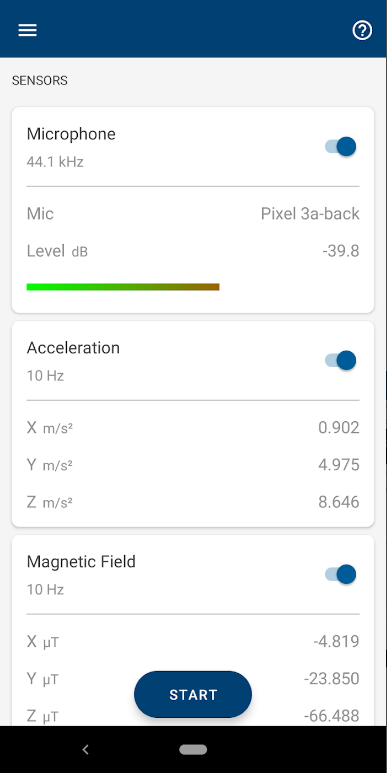Tap the Acceleration Y value 4.975
Image resolution: width=387 pixels, height=773 pixels.
pos(339,465)
